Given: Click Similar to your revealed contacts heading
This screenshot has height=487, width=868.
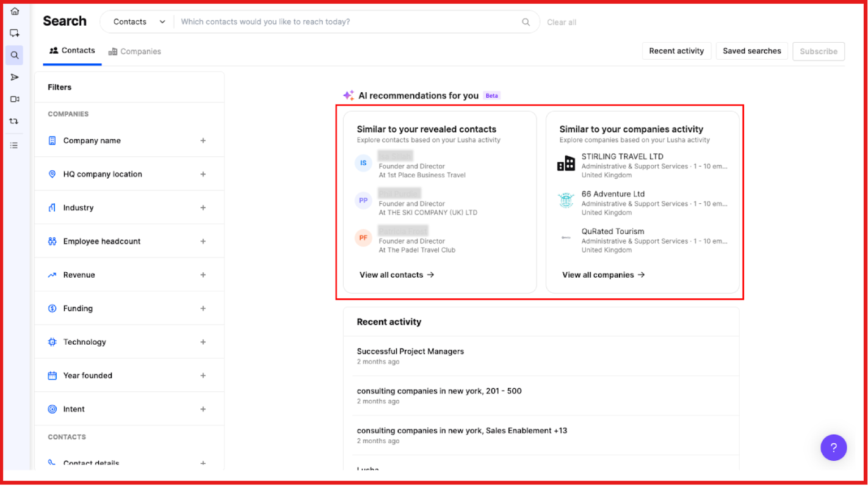Looking at the screenshot, I should coord(427,129).
